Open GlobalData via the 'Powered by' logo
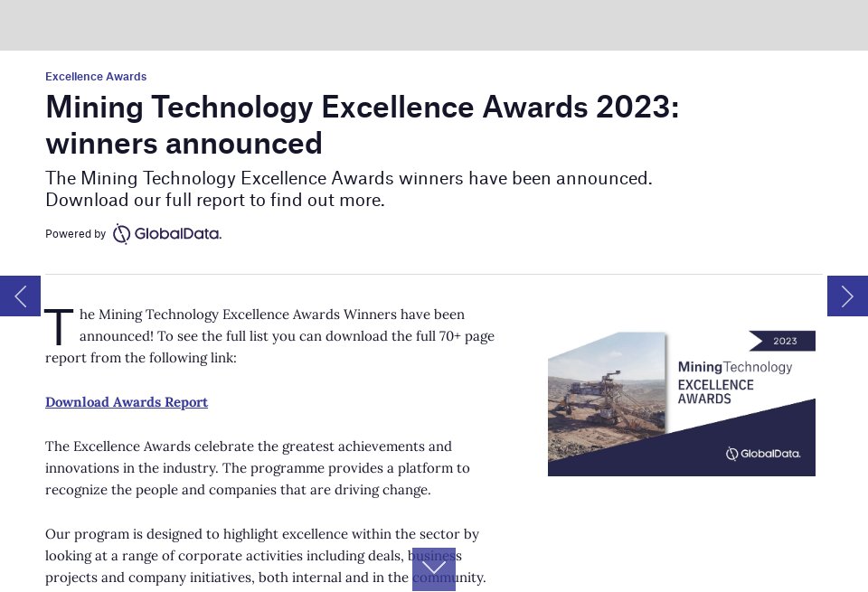The height and width of the screenshot is (592, 868). point(166,233)
